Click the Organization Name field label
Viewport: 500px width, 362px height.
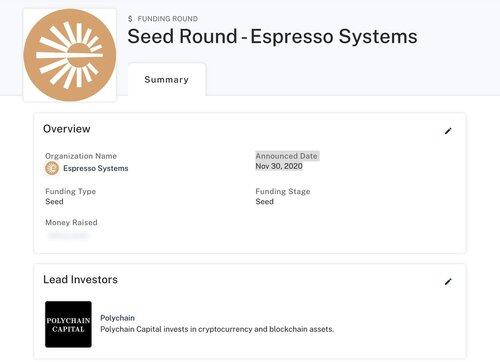81,156
